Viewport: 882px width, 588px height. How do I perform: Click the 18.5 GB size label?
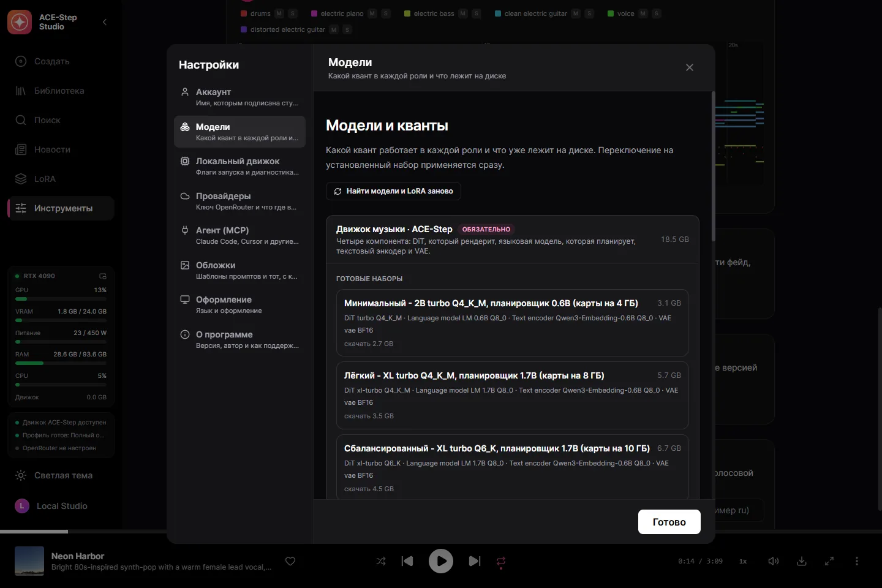(675, 239)
